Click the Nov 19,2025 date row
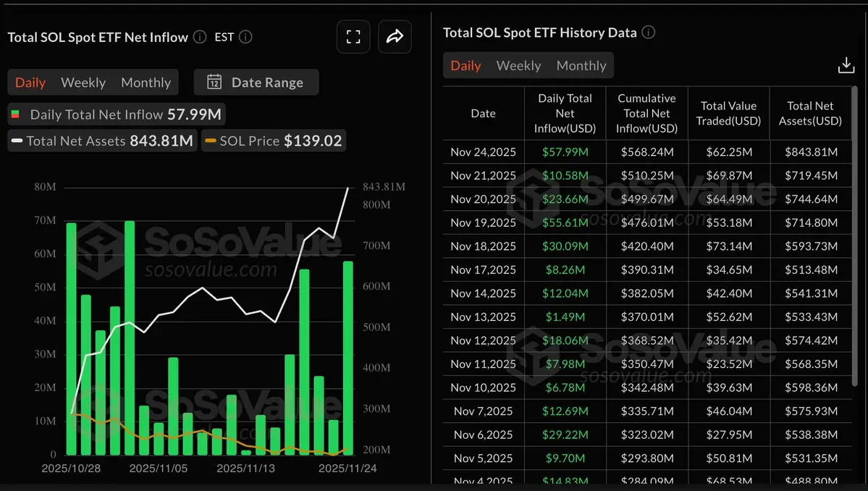868x491 pixels. click(483, 222)
